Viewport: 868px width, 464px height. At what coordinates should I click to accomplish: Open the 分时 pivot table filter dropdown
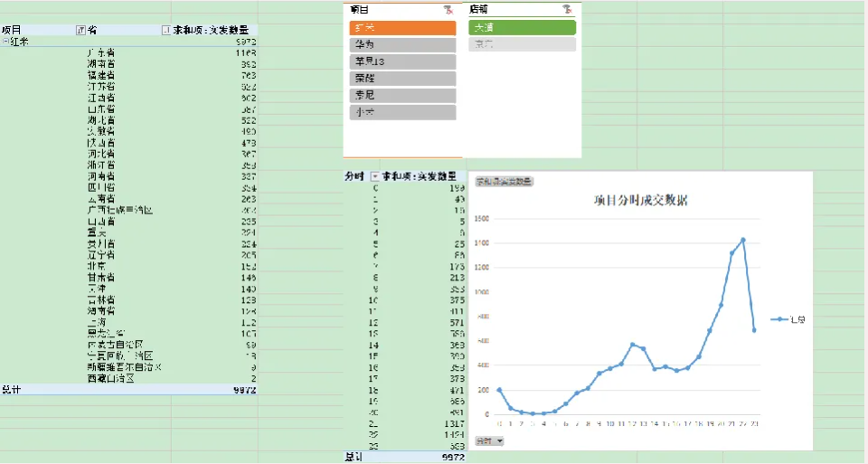click(375, 176)
